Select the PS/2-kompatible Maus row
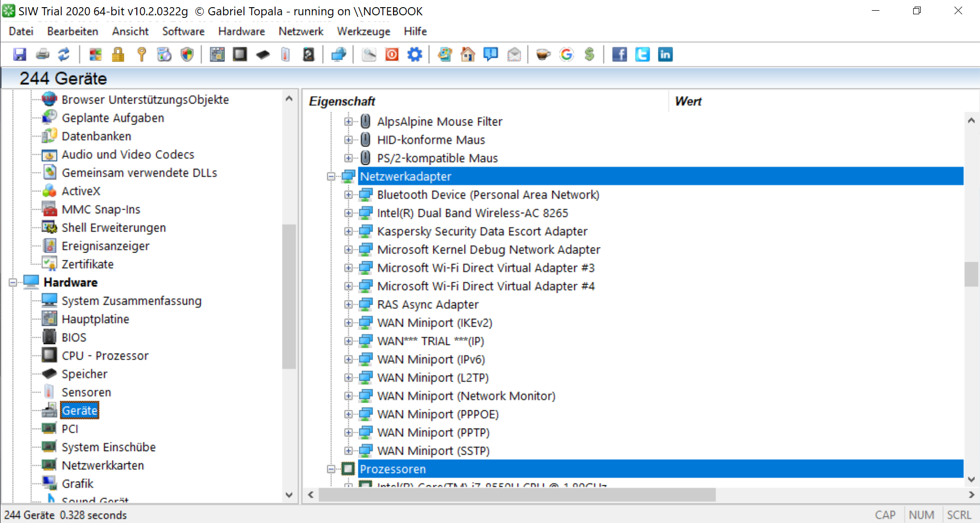 click(x=437, y=158)
